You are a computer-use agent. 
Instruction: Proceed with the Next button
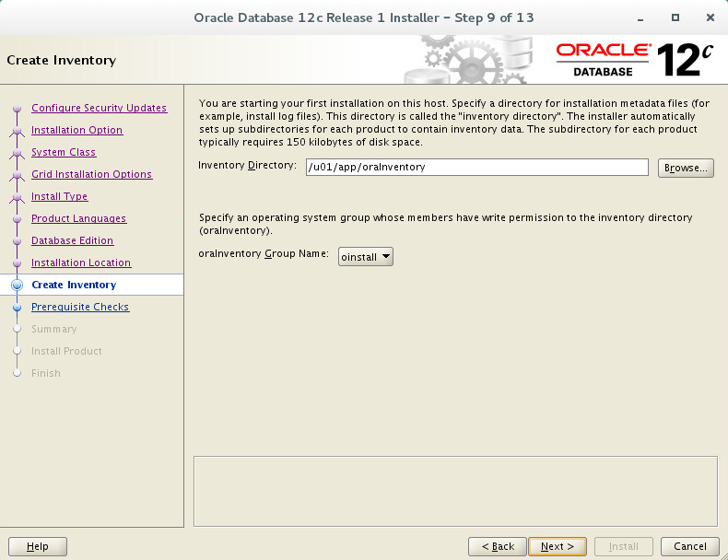point(558,546)
